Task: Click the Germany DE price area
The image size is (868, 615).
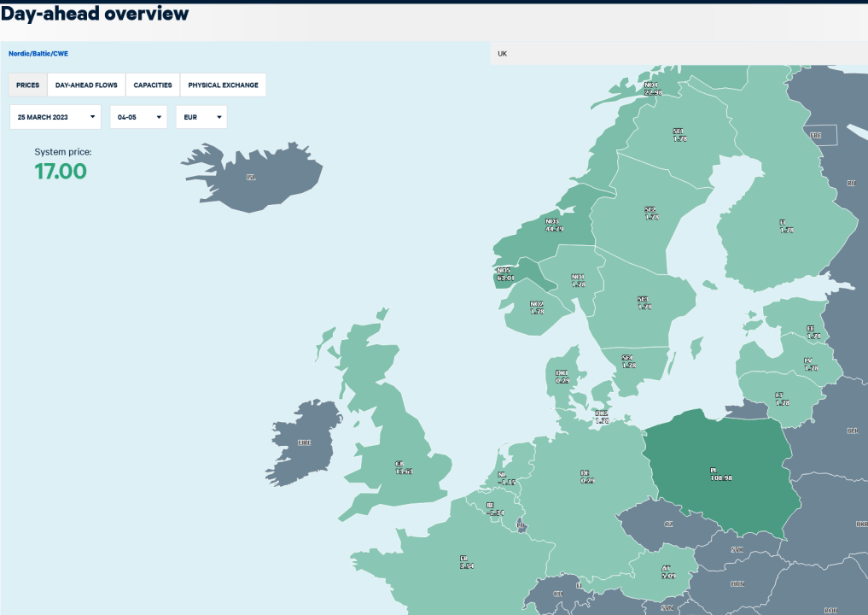Action: point(587,477)
